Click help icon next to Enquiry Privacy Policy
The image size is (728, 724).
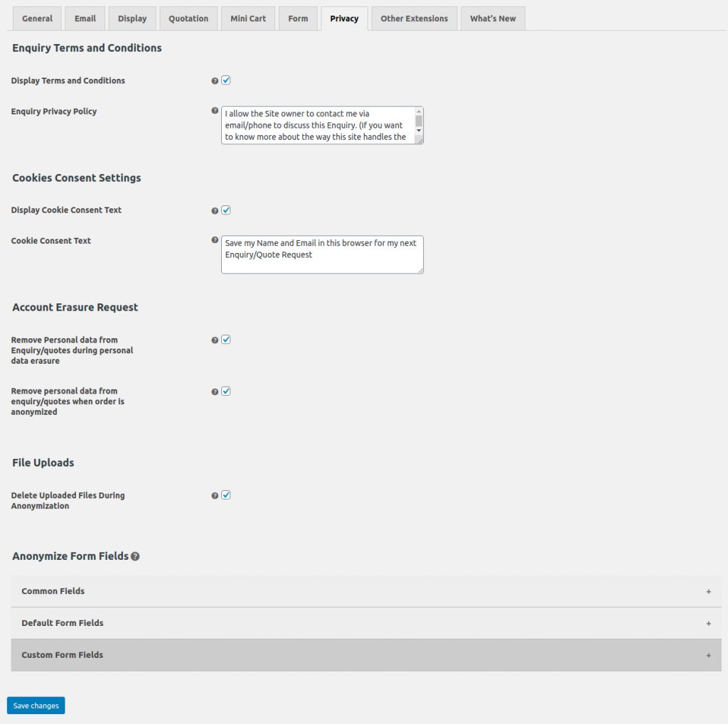[215, 111]
